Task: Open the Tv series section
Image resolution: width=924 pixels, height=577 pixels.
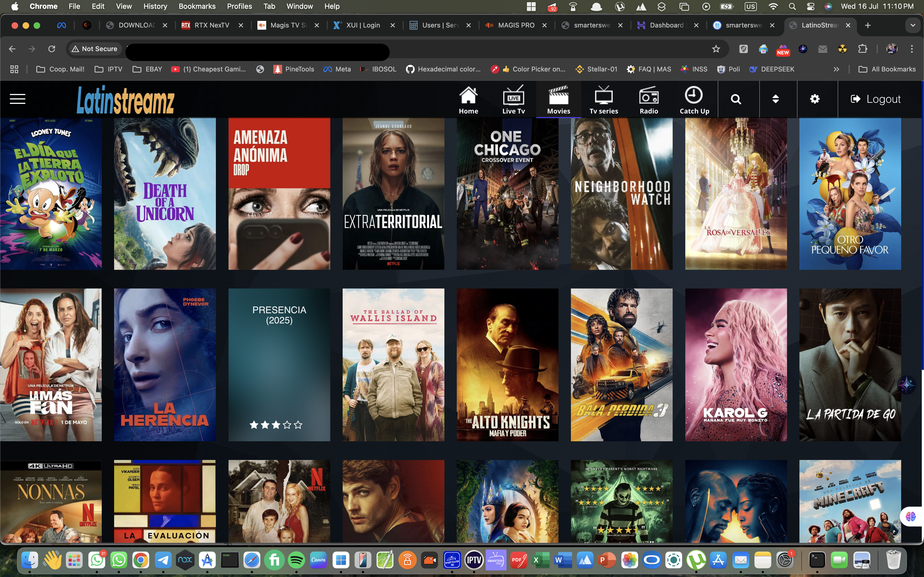Action: (x=604, y=99)
